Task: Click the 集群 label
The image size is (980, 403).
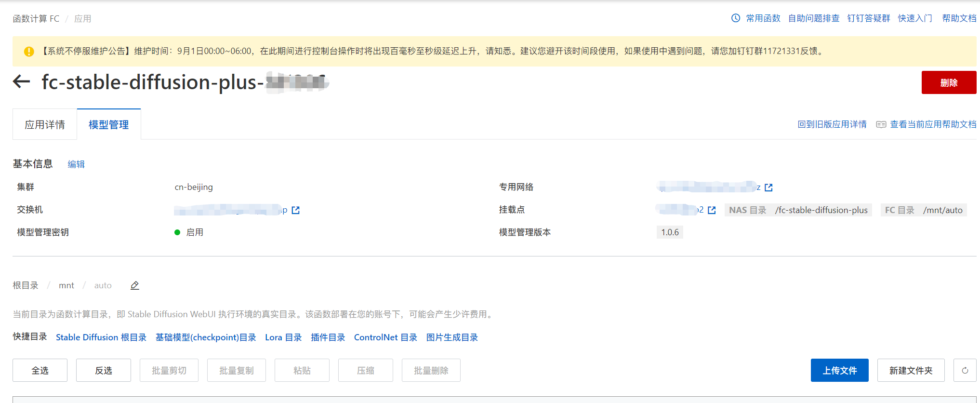Action: click(x=26, y=187)
